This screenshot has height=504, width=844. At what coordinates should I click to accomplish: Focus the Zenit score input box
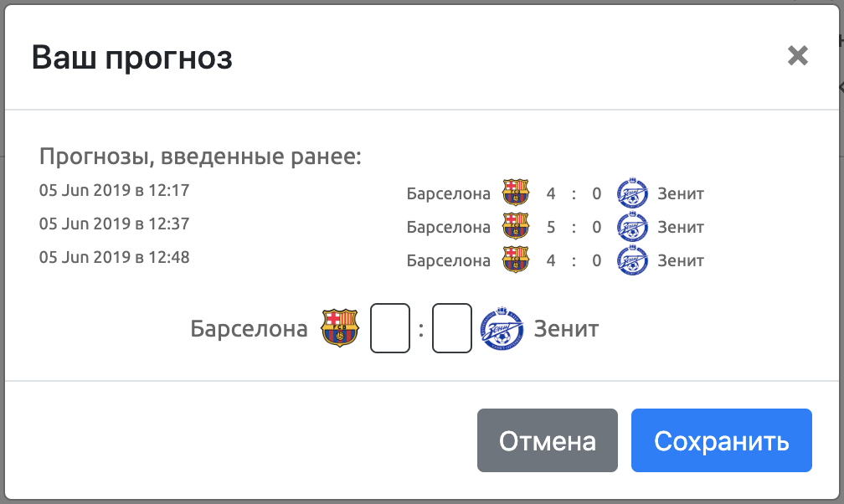452,328
